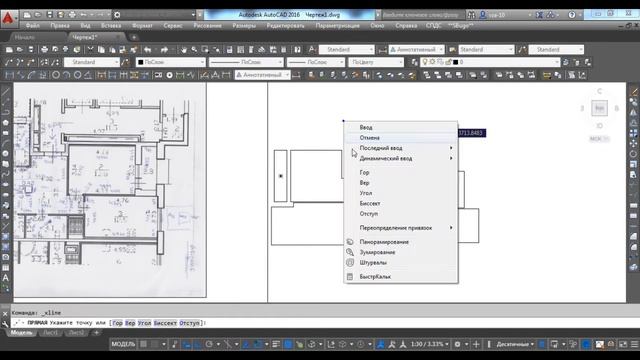
Task: Toggle layer 0 freeze sun icon
Action: [432, 62]
